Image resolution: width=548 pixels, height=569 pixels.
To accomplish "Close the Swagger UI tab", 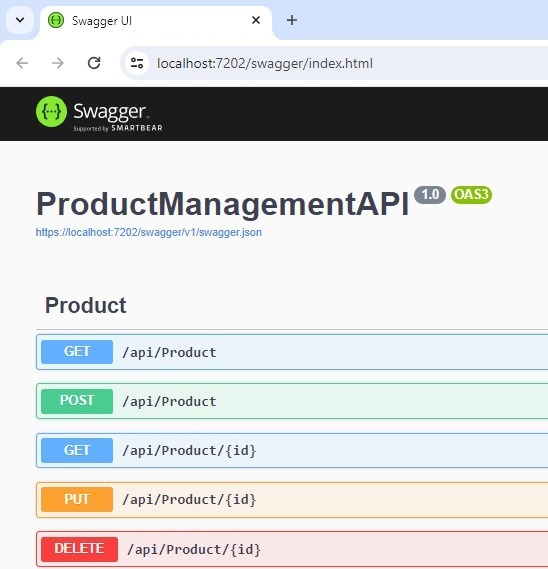I will 256,20.
